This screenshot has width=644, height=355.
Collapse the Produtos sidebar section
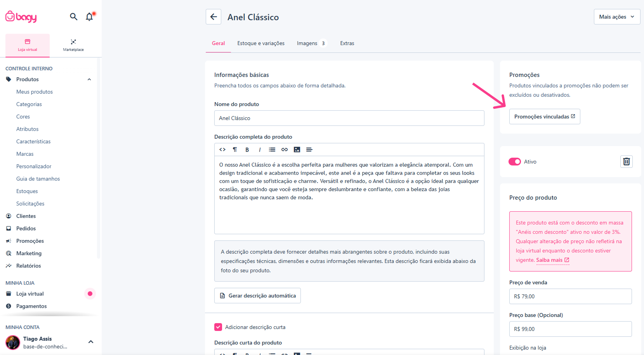pos(89,79)
